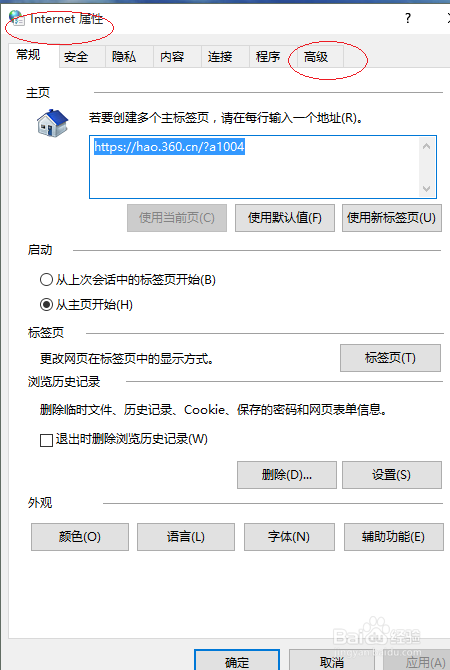The height and width of the screenshot is (670, 450).
Task: Open 标签页(T) settings button
Action: pyautogui.click(x=390, y=358)
